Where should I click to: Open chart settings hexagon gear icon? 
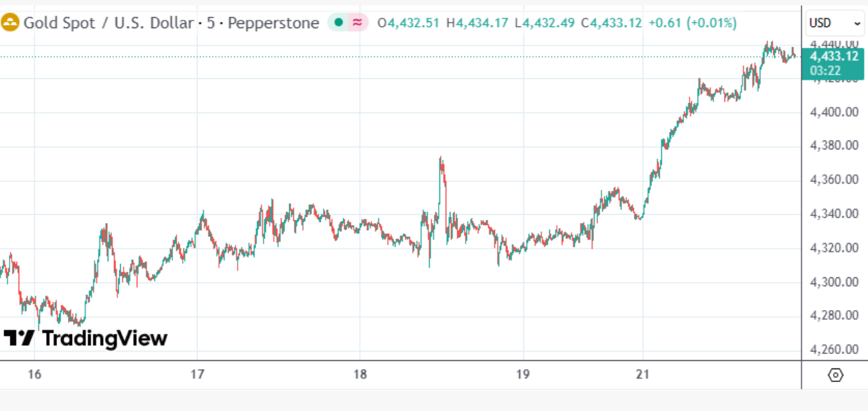pyautogui.click(x=836, y=375)
